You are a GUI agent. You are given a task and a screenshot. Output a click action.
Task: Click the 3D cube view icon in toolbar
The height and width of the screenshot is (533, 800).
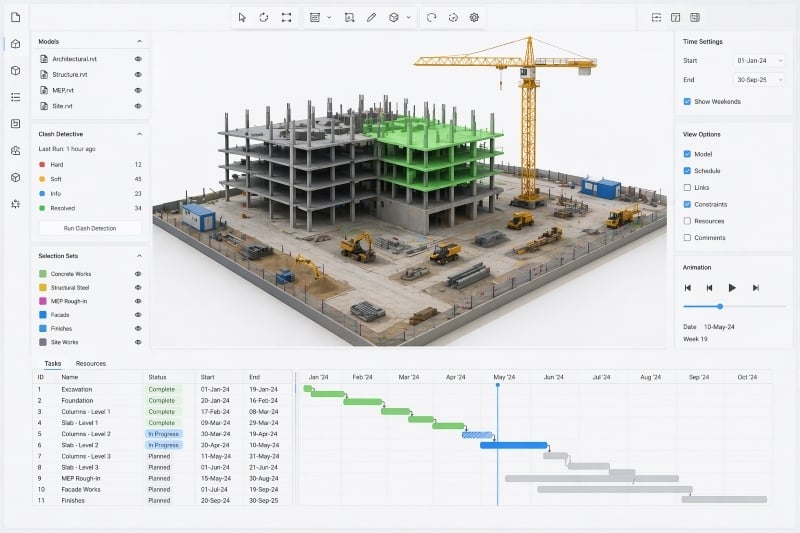coord(393,17)
